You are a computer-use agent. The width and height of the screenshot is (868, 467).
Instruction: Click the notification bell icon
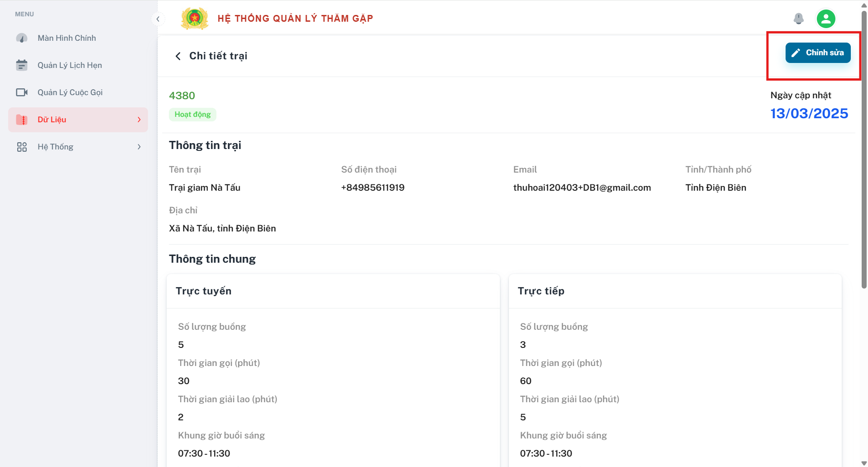798,19
